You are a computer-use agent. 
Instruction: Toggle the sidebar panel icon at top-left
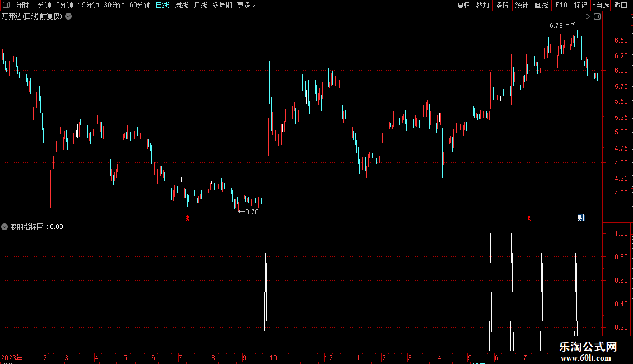point(6,5)
